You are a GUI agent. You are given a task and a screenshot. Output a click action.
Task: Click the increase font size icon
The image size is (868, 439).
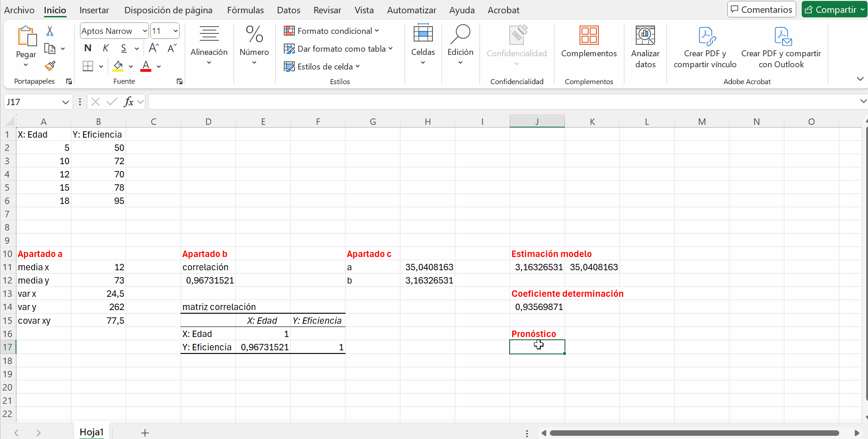click(154, 48)
